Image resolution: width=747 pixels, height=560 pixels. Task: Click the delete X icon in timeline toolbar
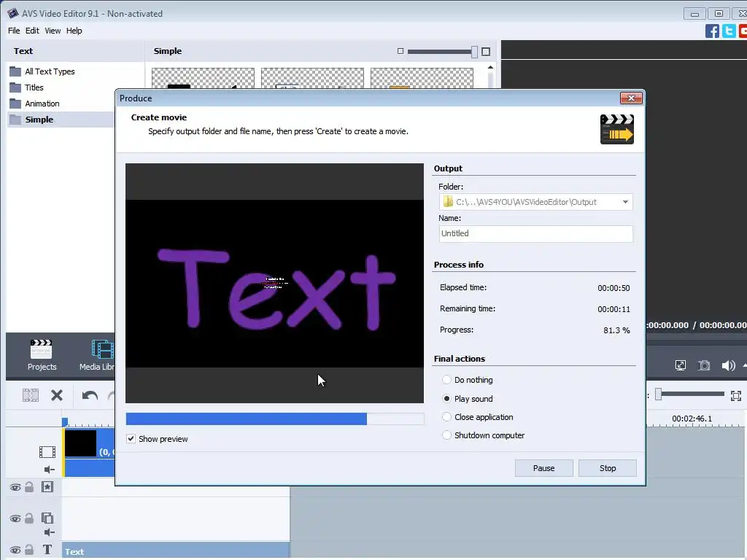coord(57,395)
